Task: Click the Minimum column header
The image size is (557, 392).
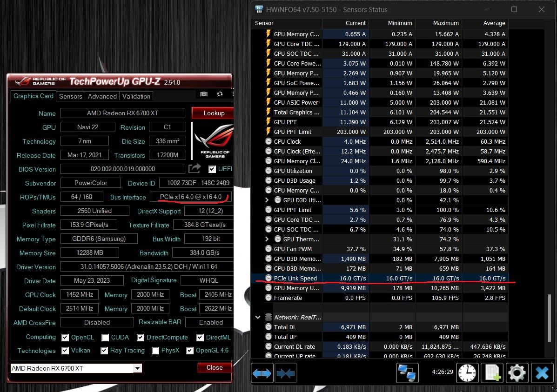Action: click(392, 23)
